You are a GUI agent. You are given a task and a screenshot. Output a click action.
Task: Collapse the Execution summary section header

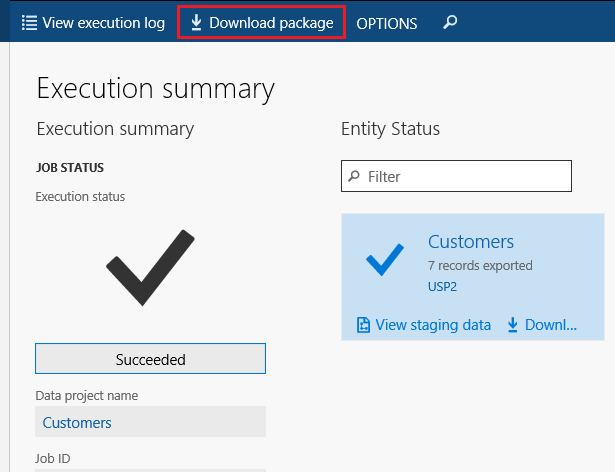115,129
